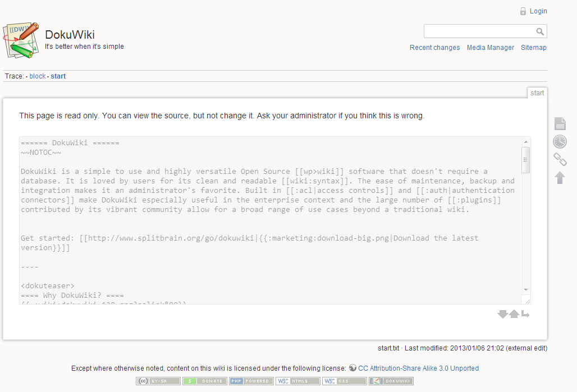Click '<dokuteaser>' line in source
Screen dimensions: 577x392
(48, 285)
